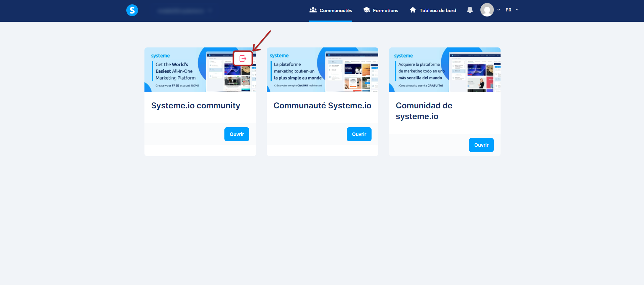Select the Comunidad de systeme.io banner image
This screenshot has height=285, width=644.
coord(445,70)
